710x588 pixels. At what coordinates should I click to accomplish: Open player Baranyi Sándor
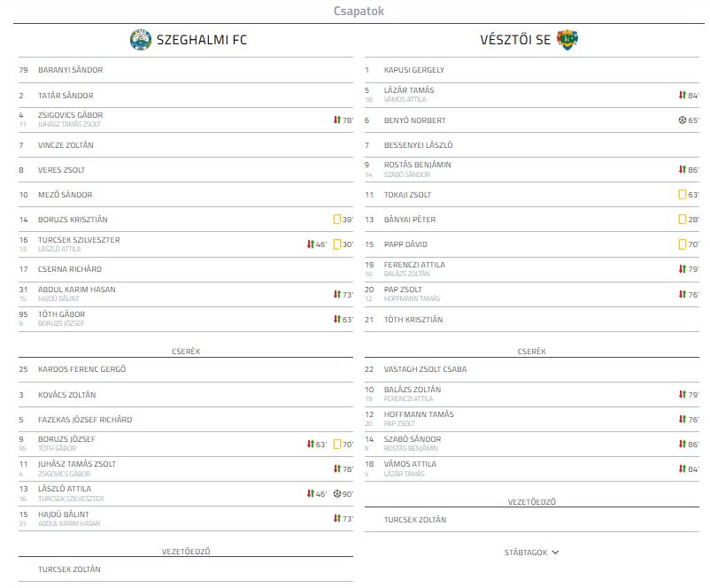pos(70,70)
